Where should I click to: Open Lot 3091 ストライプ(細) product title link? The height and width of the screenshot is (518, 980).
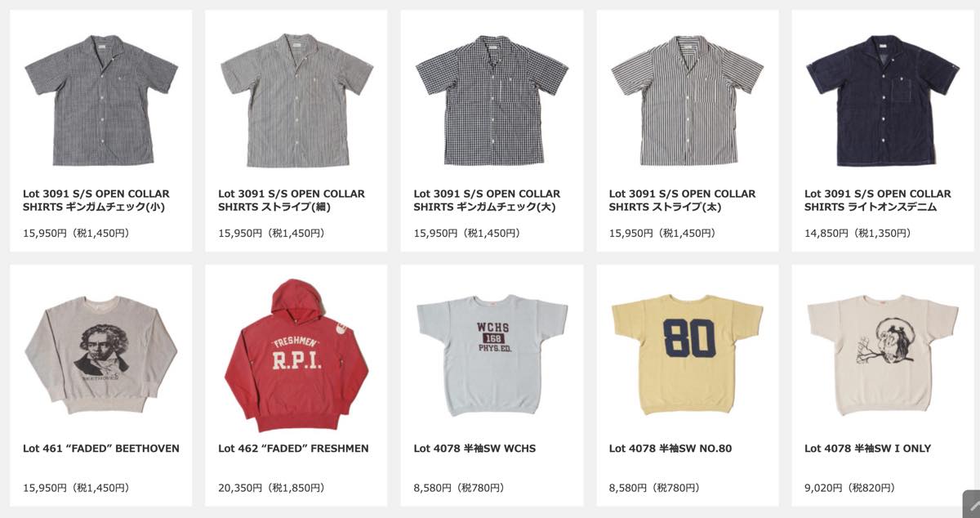[292, 200]
